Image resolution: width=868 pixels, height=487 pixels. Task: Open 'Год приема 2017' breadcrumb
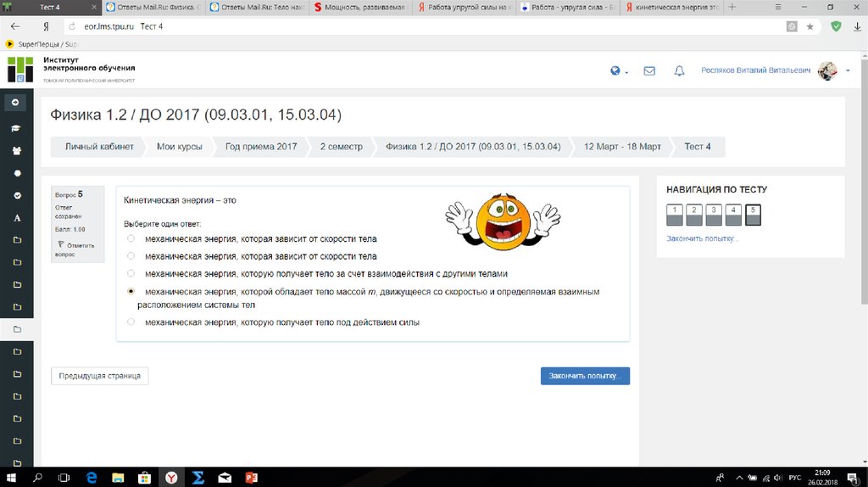pos(261,147)
